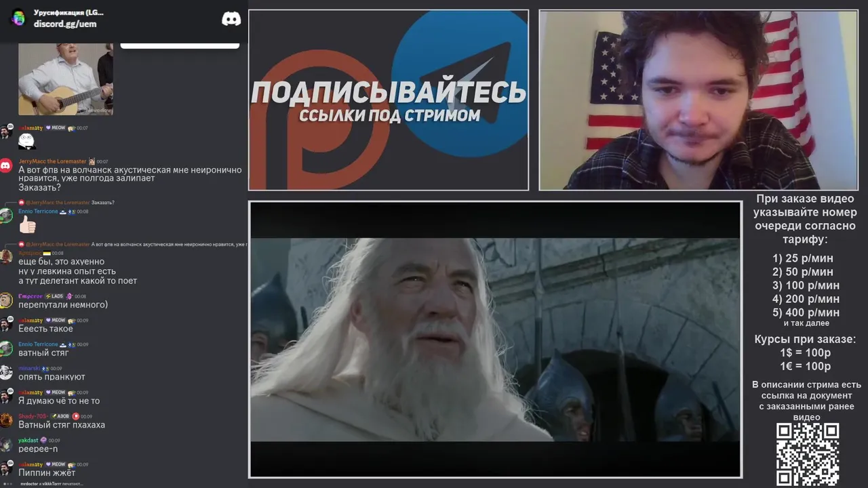Viewport: 868px width, 488px height.
Task: Click the badge icon next to JerryMacc's name
Action: [92, 161]
